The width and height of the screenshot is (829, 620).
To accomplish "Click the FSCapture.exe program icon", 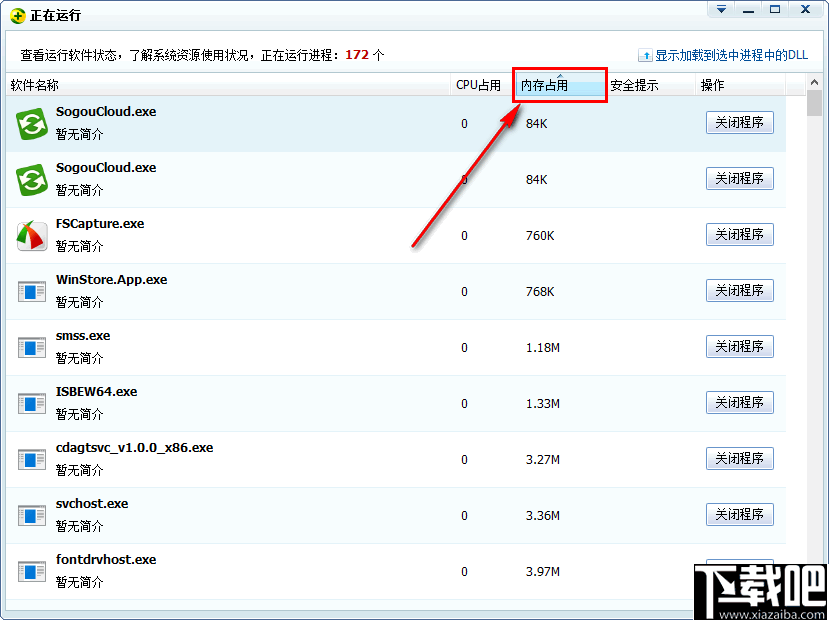I will [32, 235].
